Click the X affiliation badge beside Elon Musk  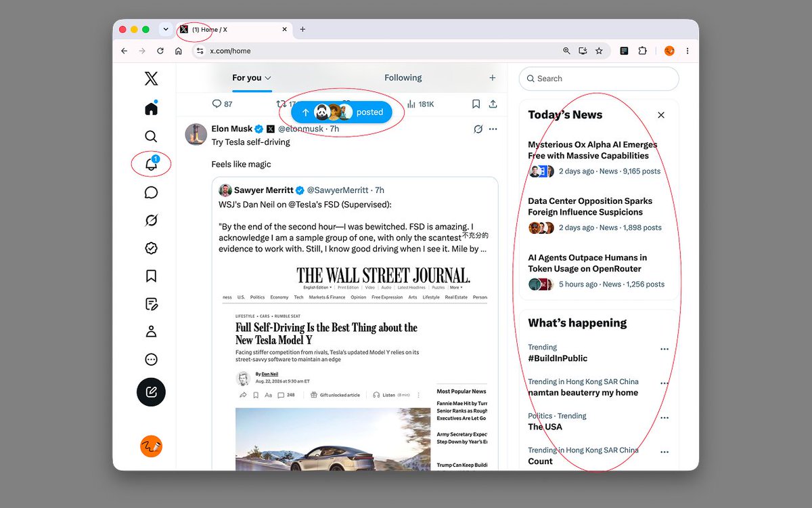(271, 129)
